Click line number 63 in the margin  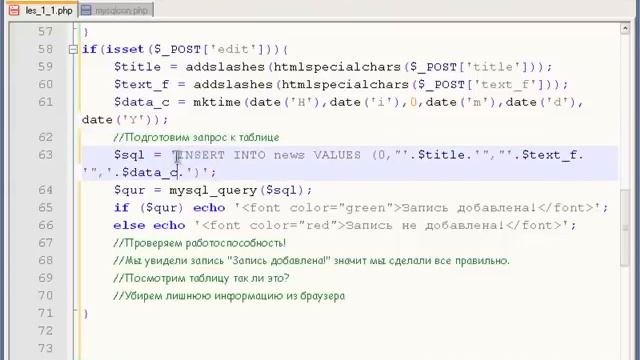pos(45,155)
